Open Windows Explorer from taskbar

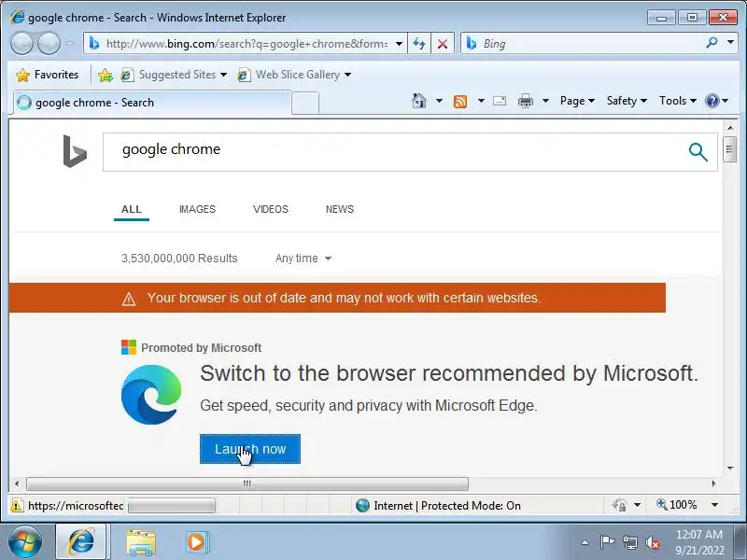141,542
